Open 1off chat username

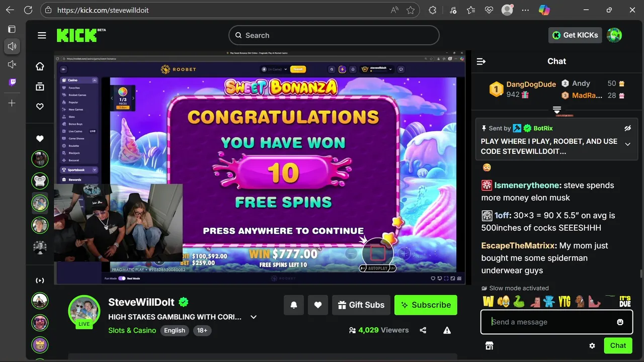(x=501, y=216)
